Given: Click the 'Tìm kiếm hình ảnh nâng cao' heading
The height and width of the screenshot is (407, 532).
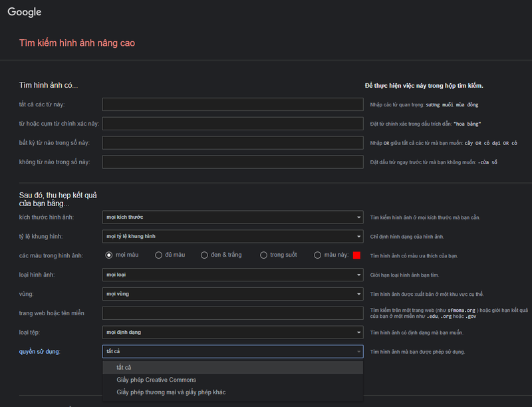Looking at the screenshot, I should [77, 43].
